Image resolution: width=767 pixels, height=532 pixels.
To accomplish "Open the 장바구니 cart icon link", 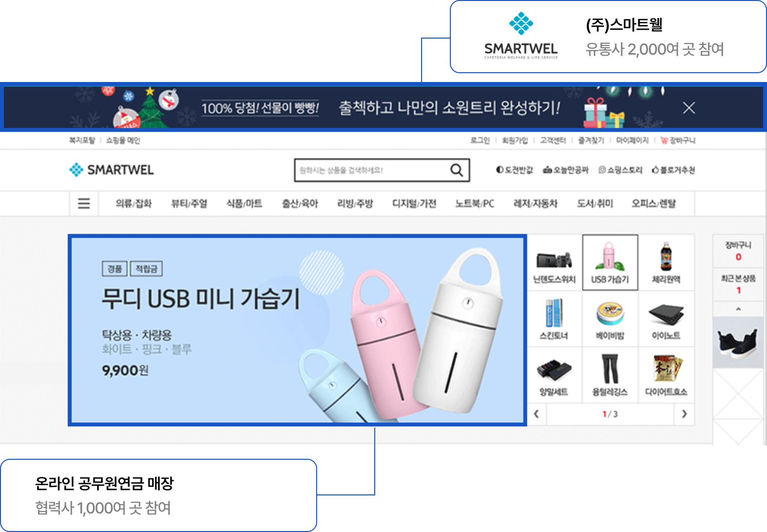I will point(678,141).
